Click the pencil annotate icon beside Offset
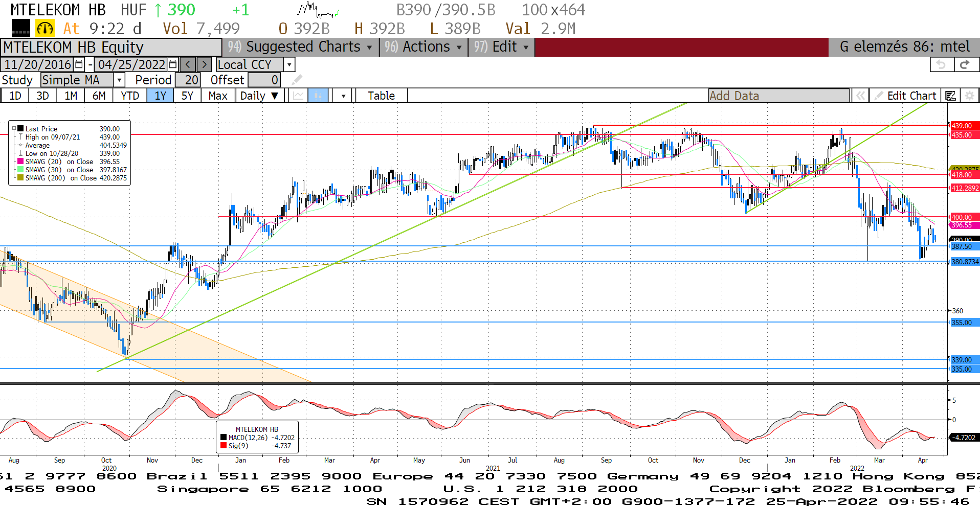This screenshot has width=980, height=528. (x=297, y=80)
